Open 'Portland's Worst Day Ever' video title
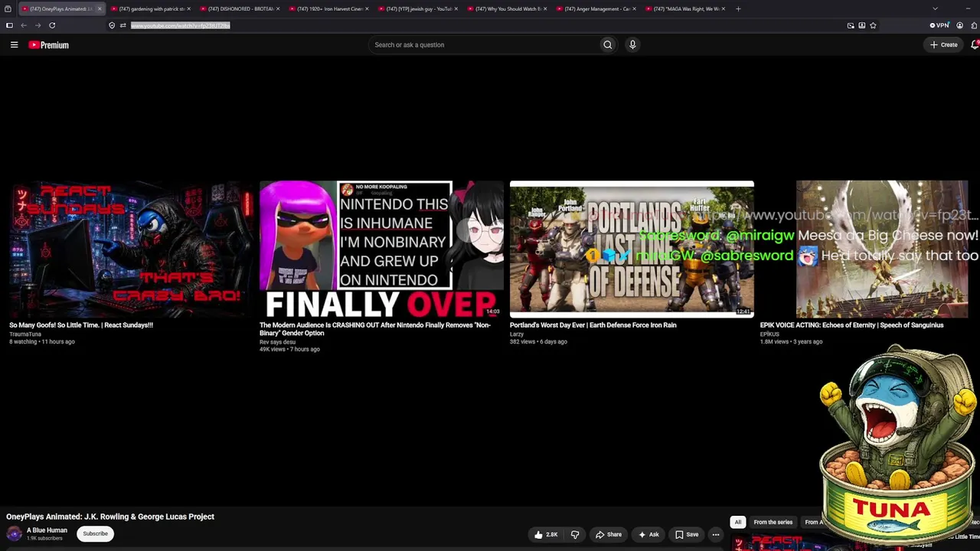Image resolution: width=980 pixels, height=551 pixels. click(x=593, y=325)
